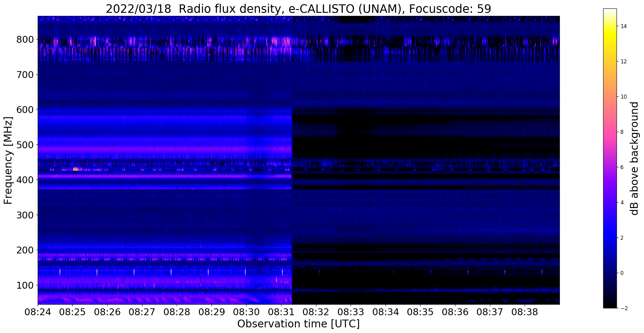This screenshot has height=333, width=644.
Task: Click the 08:29 time tick label
Action: (x=212, y=312)
